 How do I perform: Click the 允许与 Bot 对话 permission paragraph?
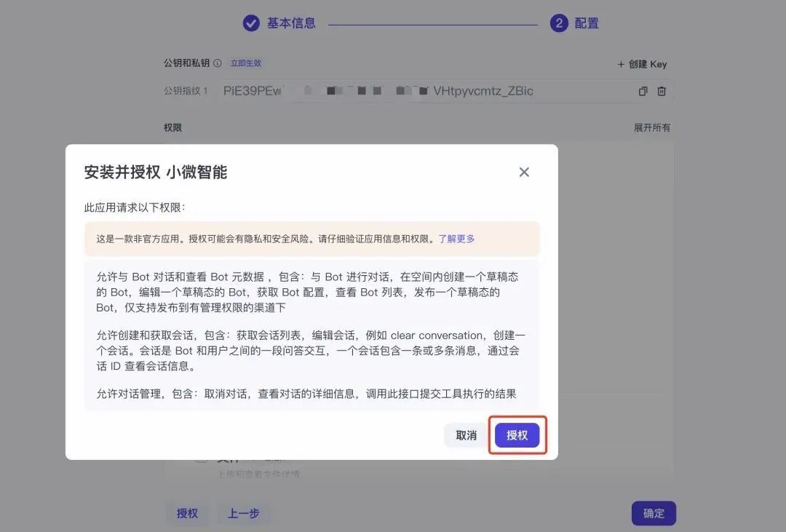(x=307, y=292)
